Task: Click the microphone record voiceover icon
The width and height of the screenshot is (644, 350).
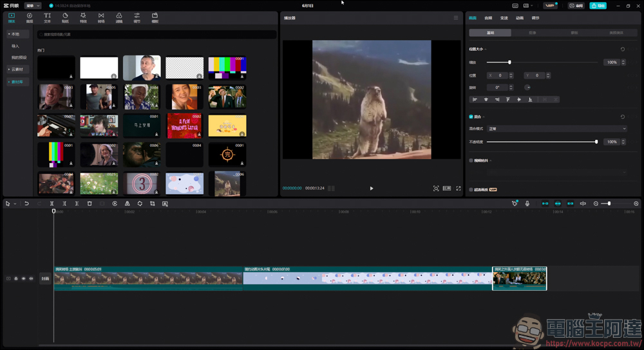Action: pyautogui.click(x=527, y=204)
